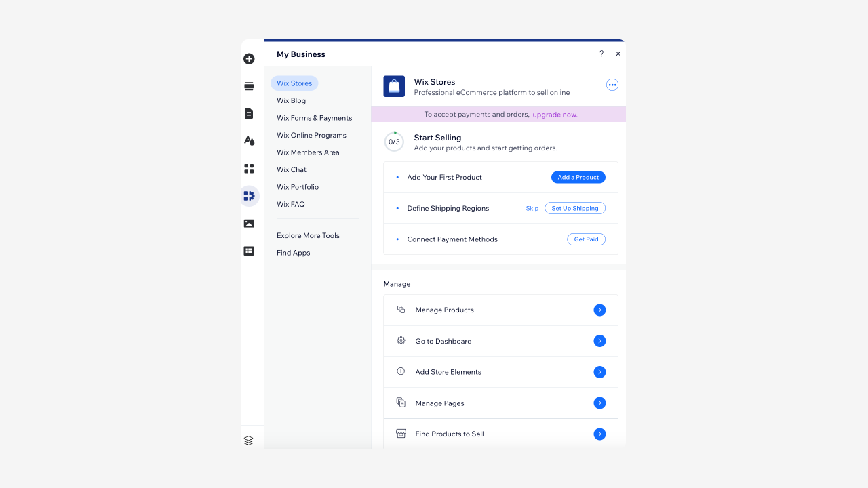Select Wix Chat in the list
Viewport: 868px width, 488px height.
[292, 169]
